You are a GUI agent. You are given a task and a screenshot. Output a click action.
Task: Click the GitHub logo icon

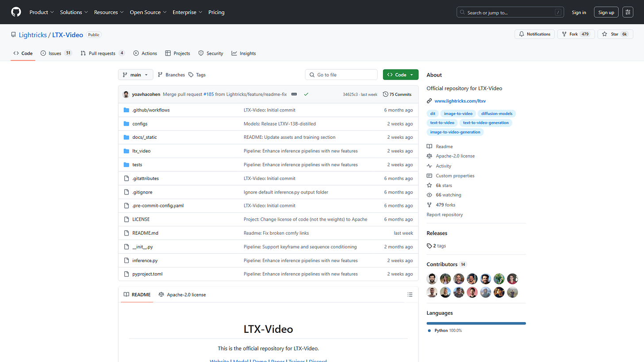point(16,12)
